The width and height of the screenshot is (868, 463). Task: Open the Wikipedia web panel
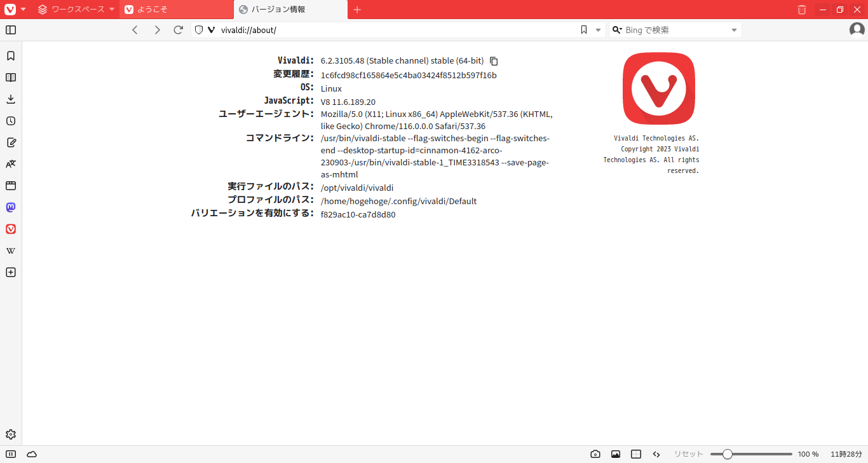(x=11, y=251)
